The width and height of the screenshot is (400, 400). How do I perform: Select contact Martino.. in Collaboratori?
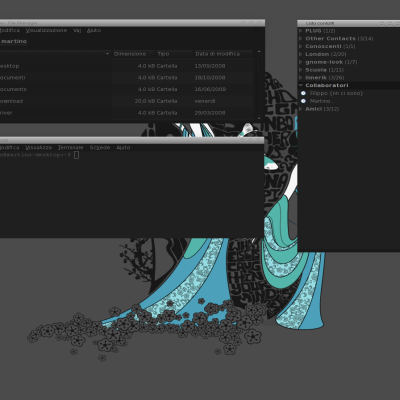tap(321, 101)
